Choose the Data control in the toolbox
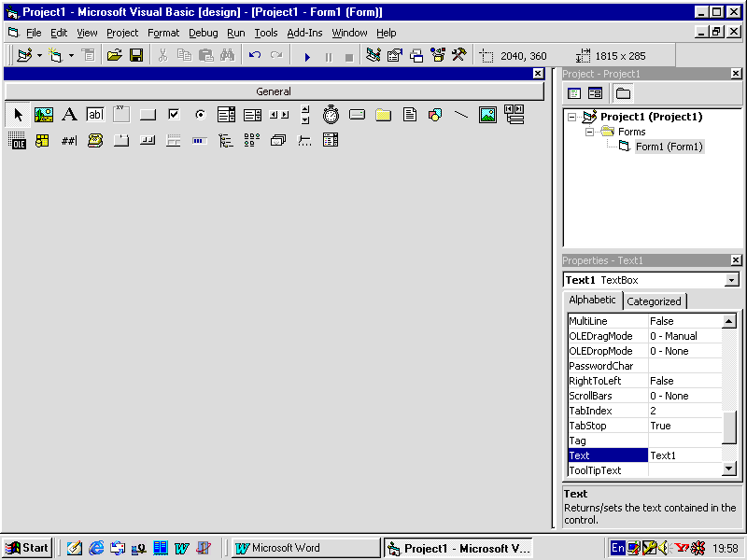747x560 pixels. [514, 115]
